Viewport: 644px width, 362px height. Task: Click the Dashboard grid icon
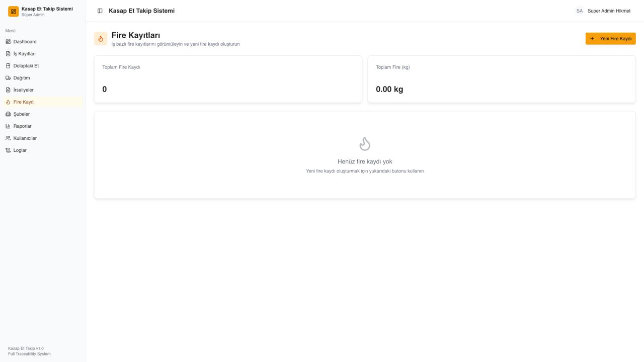point(8,42)
